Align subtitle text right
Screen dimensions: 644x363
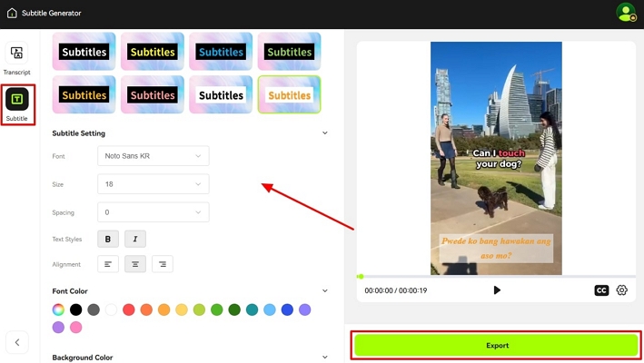tap(163, 264)
